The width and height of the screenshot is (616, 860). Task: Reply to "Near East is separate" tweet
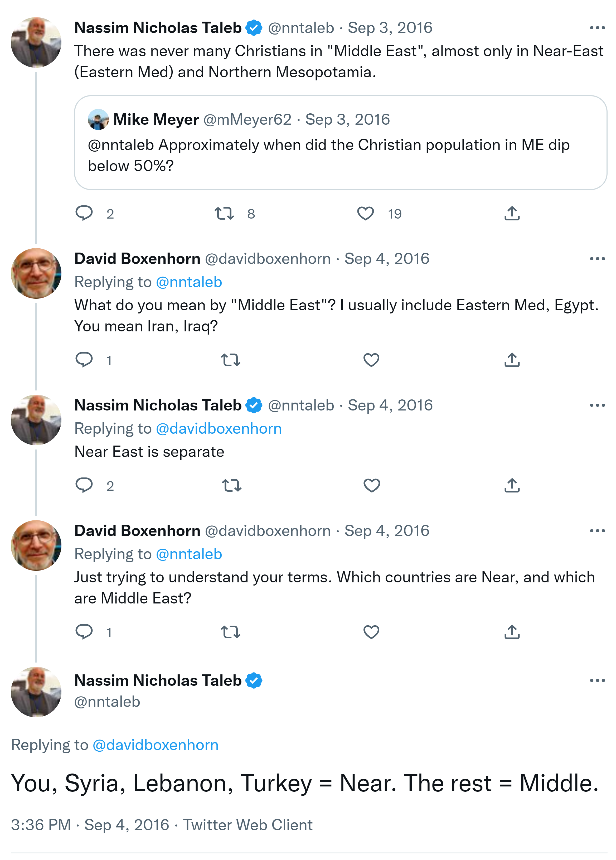pos(84,485)
